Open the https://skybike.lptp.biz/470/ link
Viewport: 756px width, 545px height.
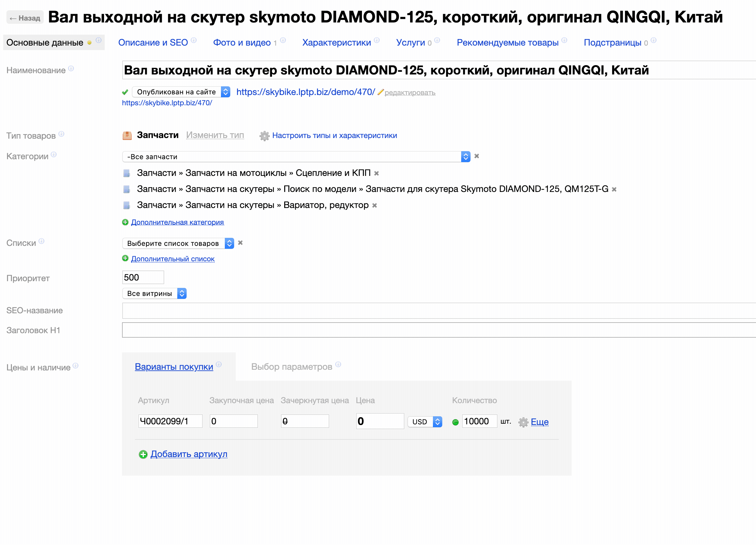click(x=167, y=103)
